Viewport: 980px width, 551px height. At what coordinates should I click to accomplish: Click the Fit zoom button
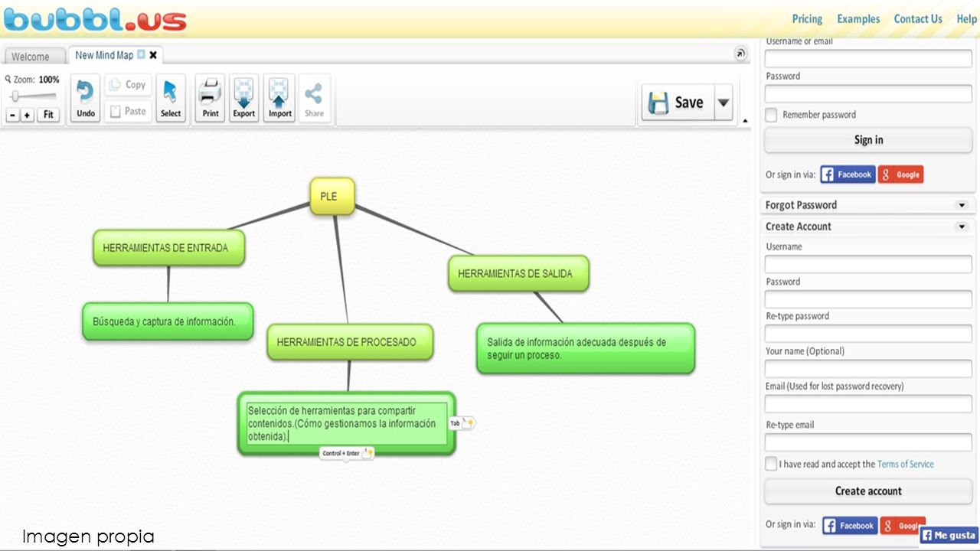[x=48, y=115]
